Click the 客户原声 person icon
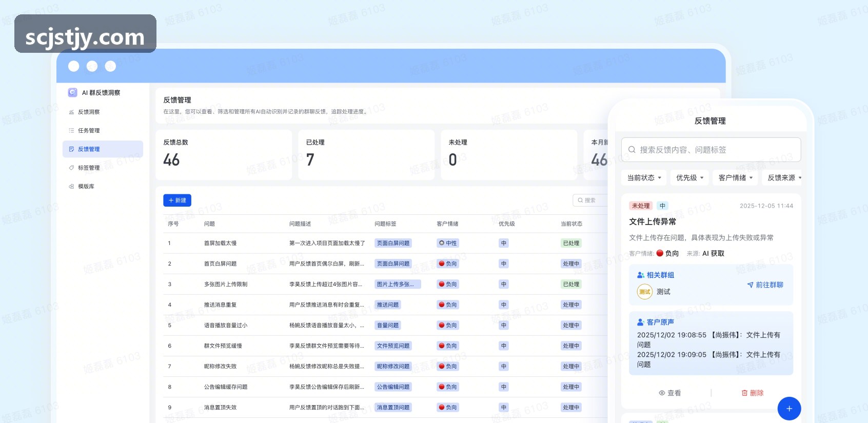Viewport: 868px width, 423px height. click(641, 323)
